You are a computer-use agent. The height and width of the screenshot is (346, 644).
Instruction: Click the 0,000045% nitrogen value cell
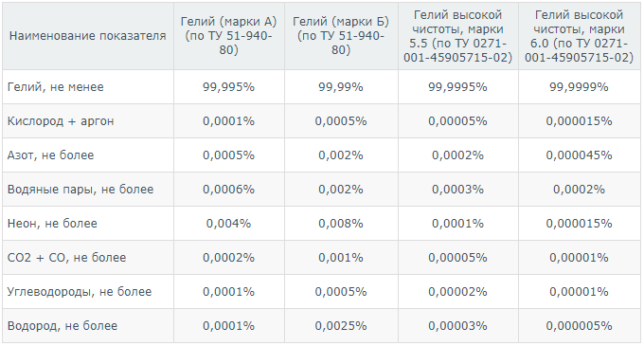click(579, 155)
